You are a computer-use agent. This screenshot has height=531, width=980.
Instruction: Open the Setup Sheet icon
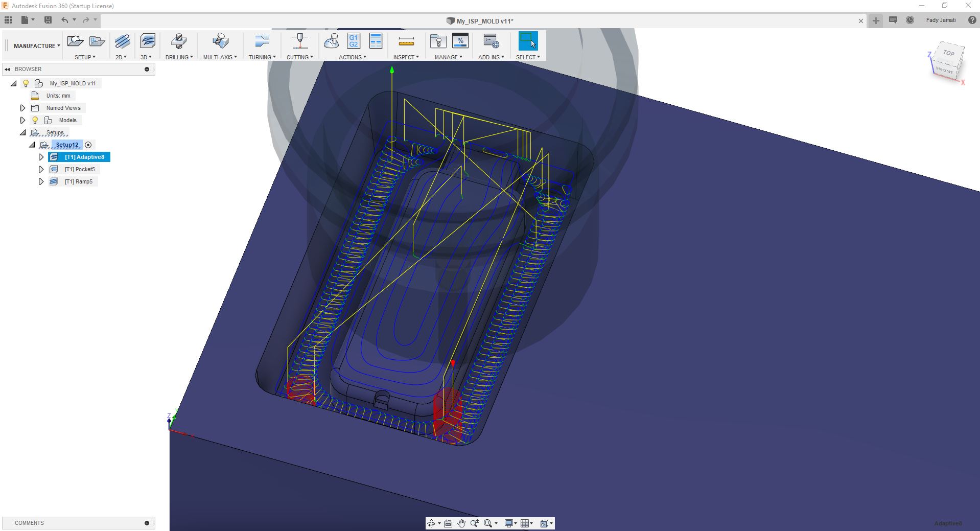tap(376, 41)
